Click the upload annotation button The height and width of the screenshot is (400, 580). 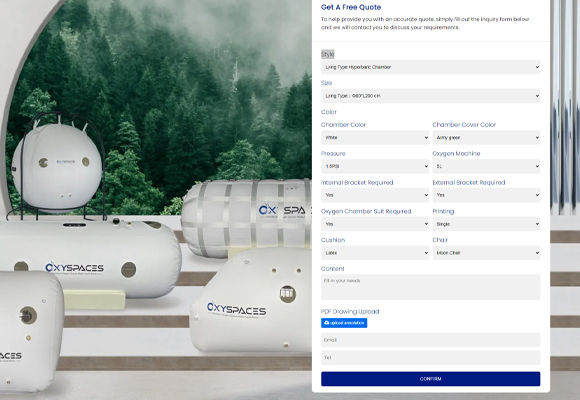344,323
